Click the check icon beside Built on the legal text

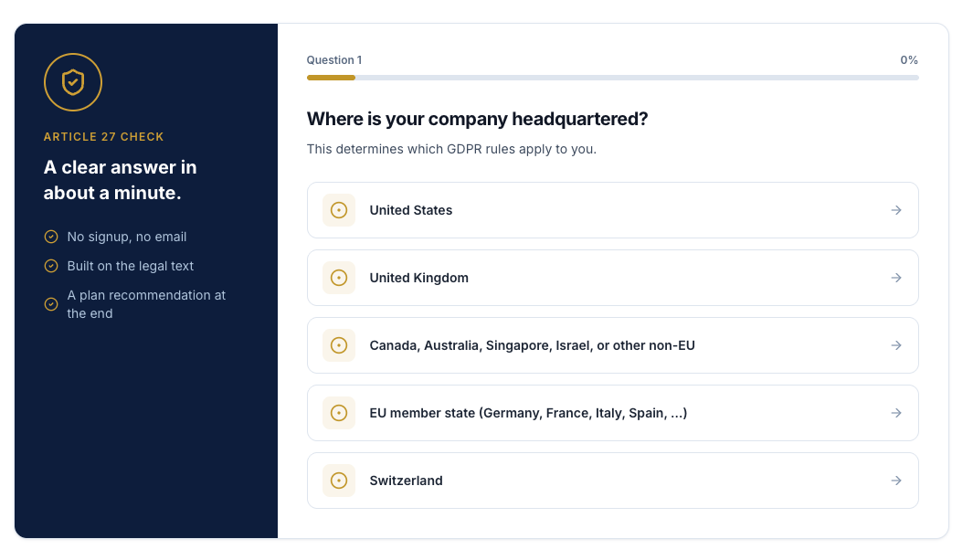[51, 266]
